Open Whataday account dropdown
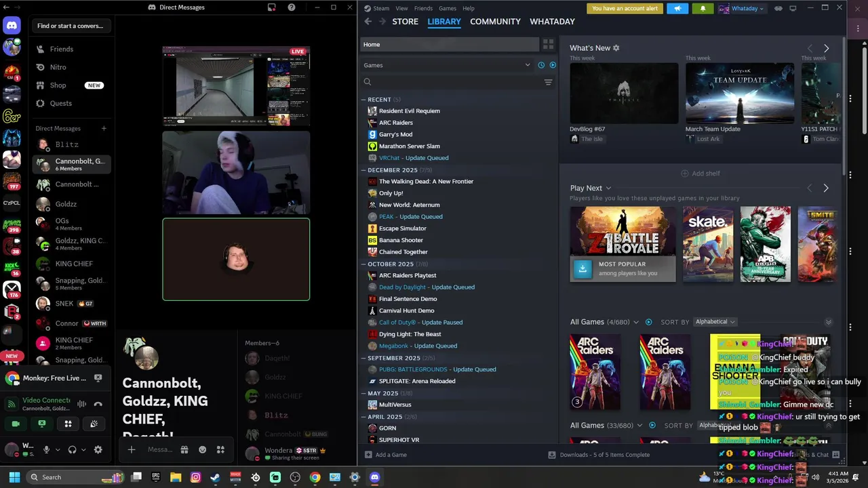 741,8
